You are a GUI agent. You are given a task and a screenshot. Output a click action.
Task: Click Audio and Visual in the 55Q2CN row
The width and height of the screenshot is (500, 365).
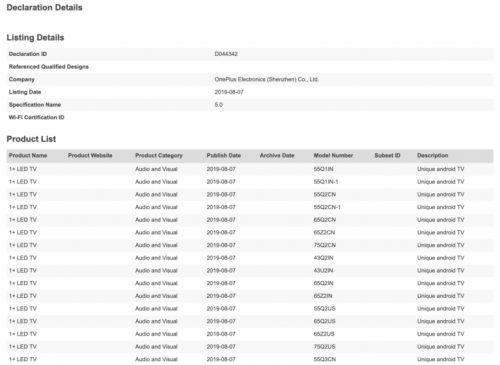tap(156, 194)
